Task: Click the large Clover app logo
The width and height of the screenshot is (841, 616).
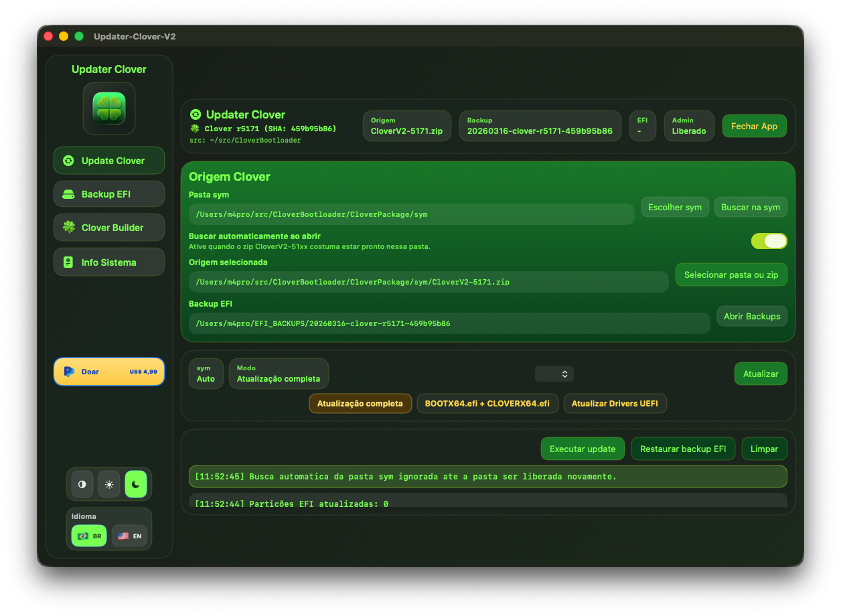Action: point(108,108)
